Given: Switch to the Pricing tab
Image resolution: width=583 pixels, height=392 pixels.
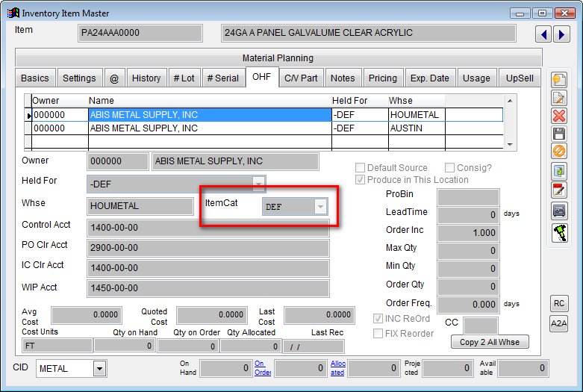Looking at the screenshot, I should point(382,78).
